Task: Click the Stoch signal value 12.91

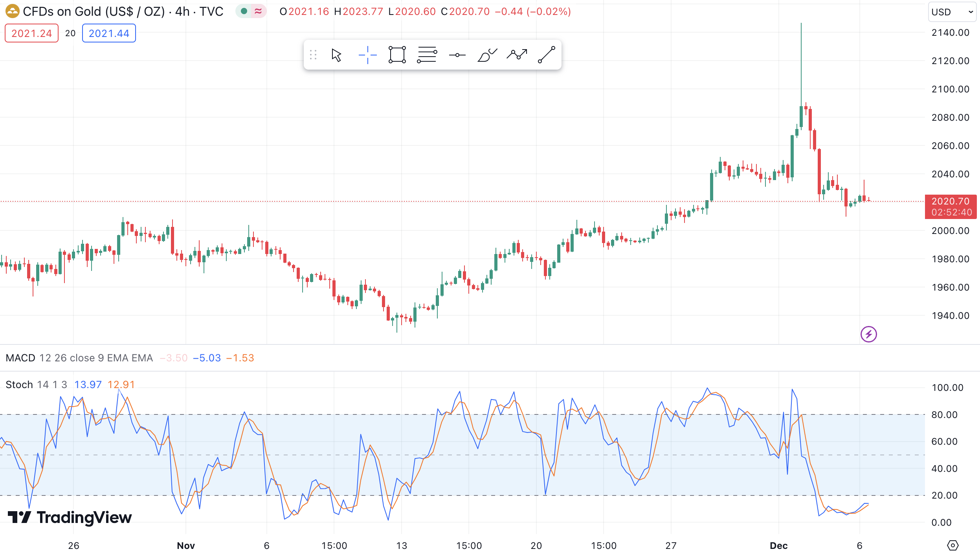Action: (x=121, y=385)
